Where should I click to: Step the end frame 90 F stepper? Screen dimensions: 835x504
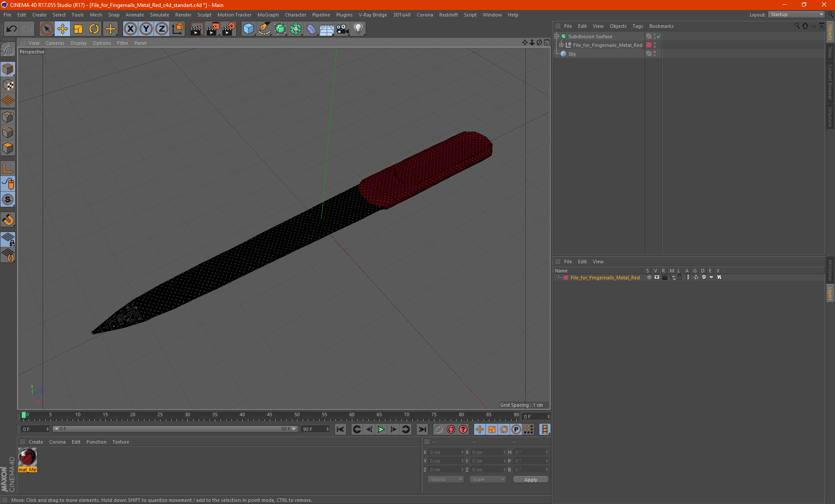(327, 429)
